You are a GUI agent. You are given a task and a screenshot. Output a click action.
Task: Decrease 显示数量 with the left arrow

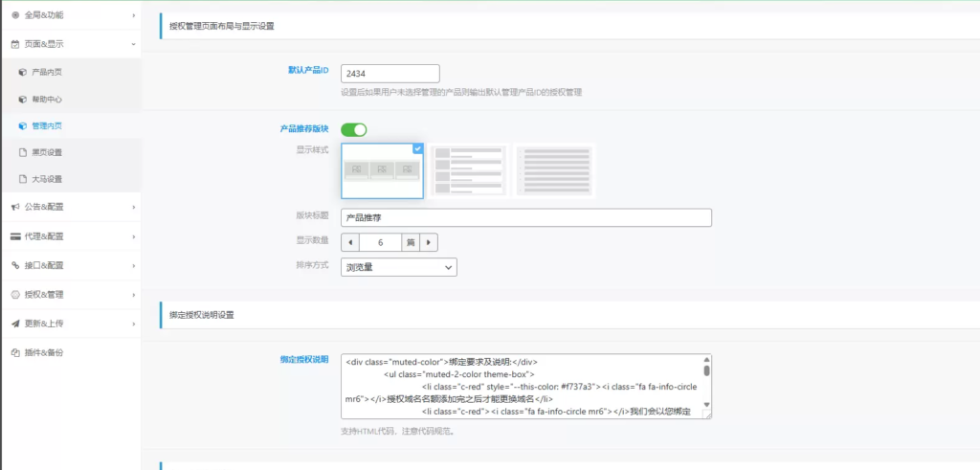[350, 242]
